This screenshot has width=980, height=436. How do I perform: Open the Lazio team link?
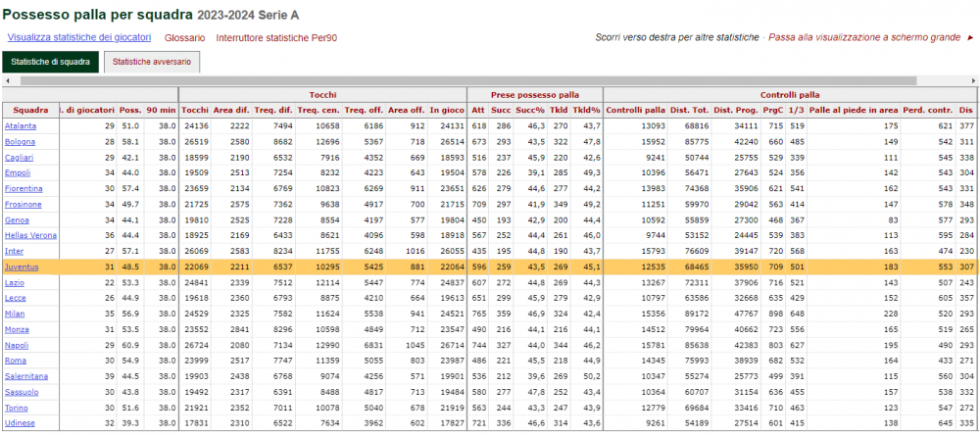15,282
